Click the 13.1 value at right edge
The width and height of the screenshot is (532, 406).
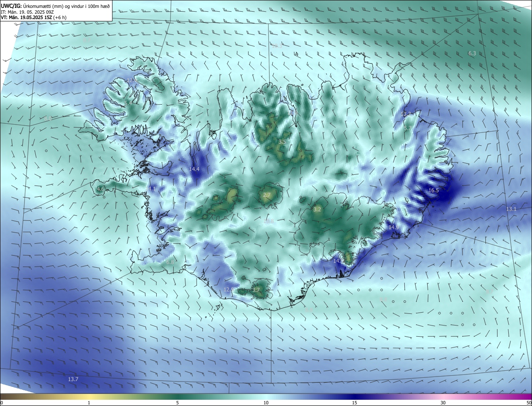511,209
